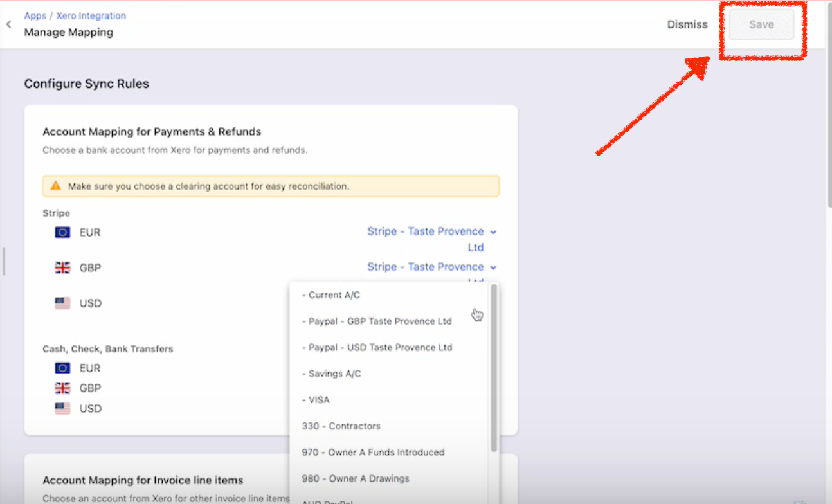Choose Paypal - GBP Taste Provence Ltd option

click(376, 321)
